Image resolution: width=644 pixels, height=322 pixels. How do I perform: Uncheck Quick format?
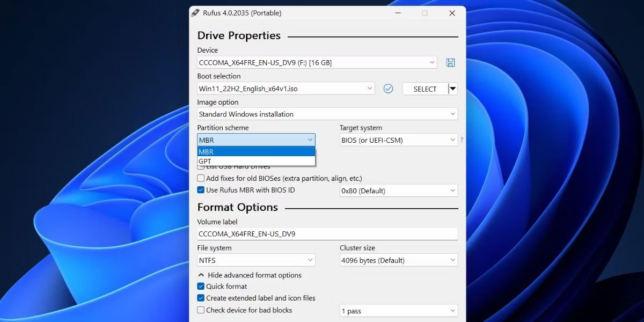[x=200, y=286]
